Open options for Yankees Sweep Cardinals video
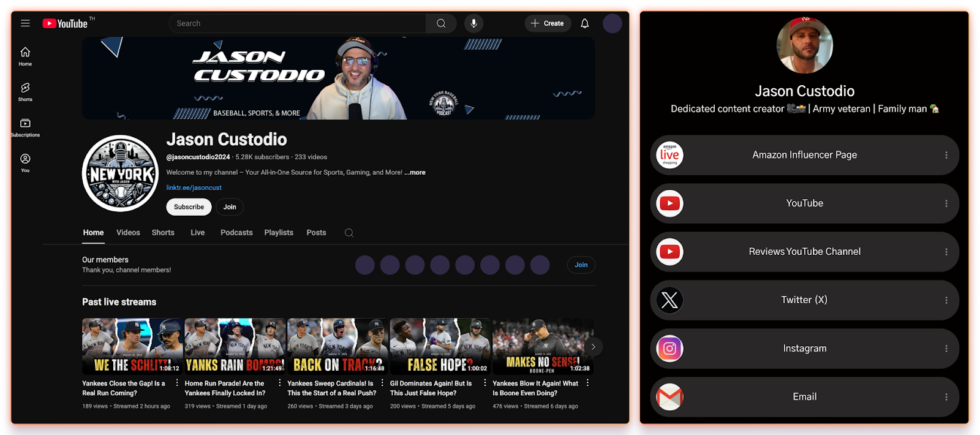The height and width of the screenshot is (435, 980). point(383,383)
